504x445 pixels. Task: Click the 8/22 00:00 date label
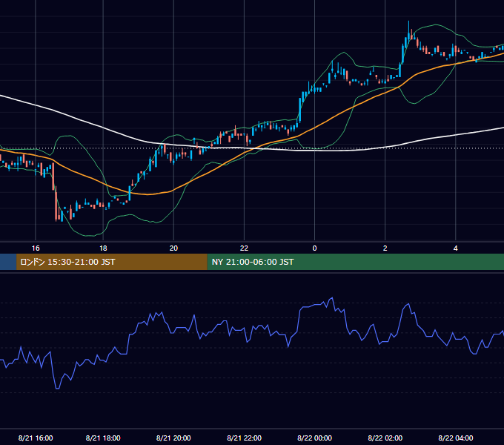pyautogui.click(x=315, y=438)
